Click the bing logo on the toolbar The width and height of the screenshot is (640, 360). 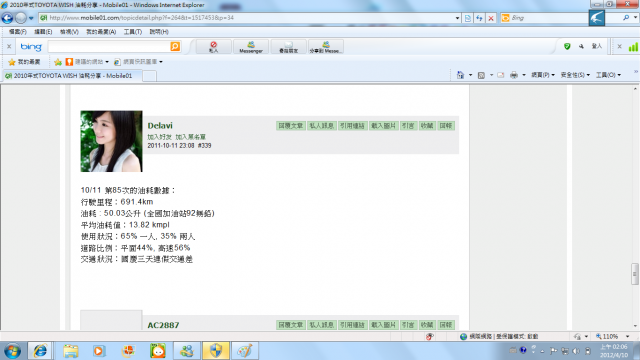(x=31, y=47)
